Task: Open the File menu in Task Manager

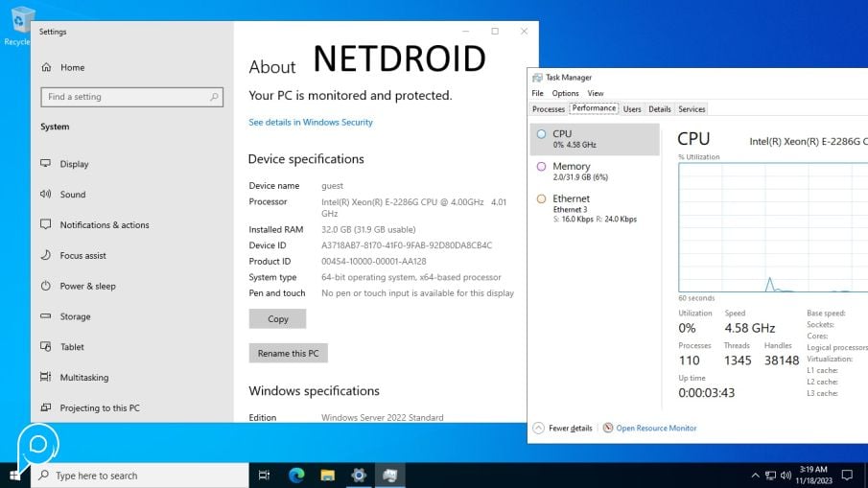Action: [x=537, y=94]
